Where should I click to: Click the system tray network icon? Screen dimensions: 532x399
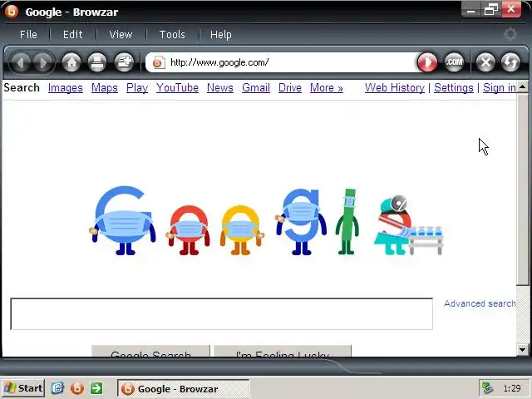coord(487,388)
